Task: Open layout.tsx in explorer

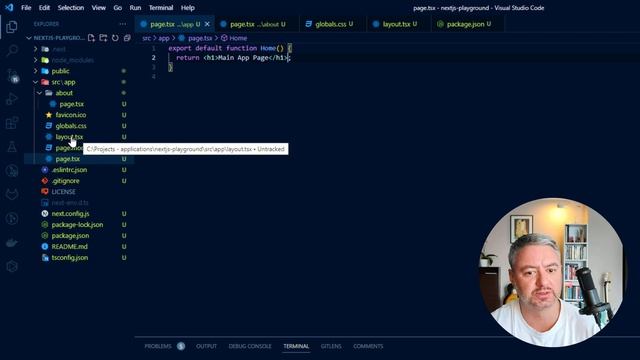Action: click(69, 137)
